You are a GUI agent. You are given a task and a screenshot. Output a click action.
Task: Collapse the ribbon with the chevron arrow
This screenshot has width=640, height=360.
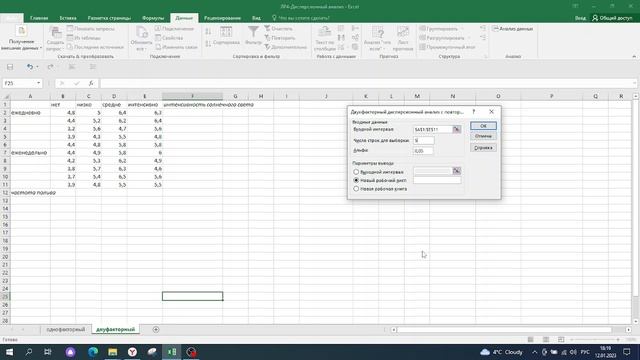tap(634, 56)
